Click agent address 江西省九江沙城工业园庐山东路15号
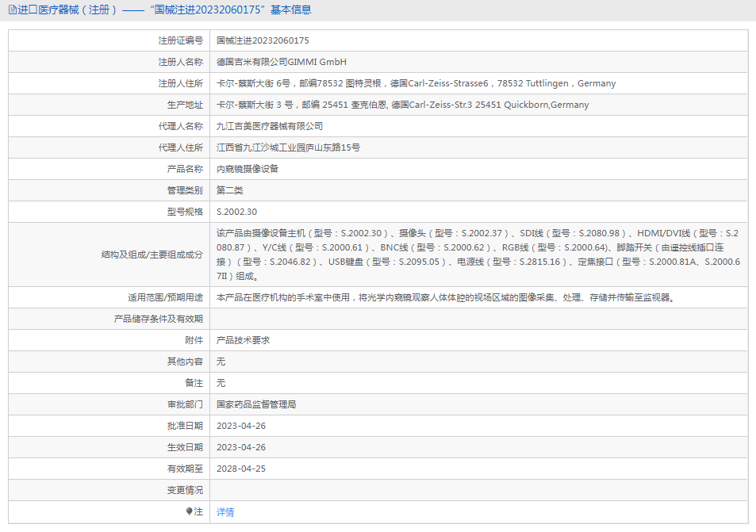Viewport: 756px width, 532px height. coord(288,147)
